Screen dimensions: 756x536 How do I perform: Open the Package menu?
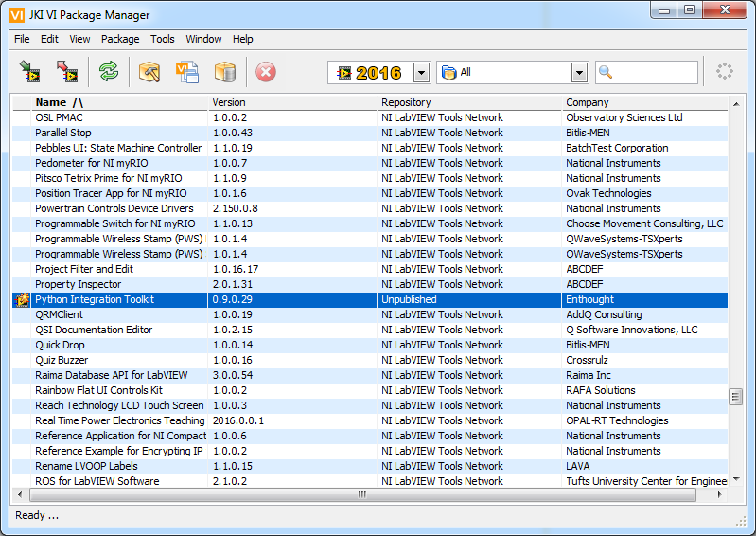[x=120, y=39]
